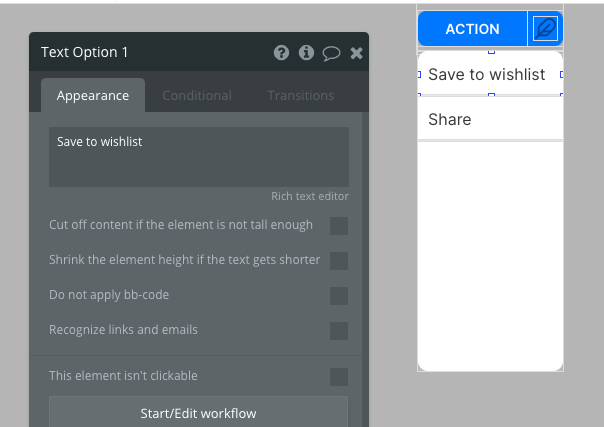The width and height of the screenshot is (604, 427).
Task: Click the edit icon beside ACTION
Action: (x=546, y=29)
